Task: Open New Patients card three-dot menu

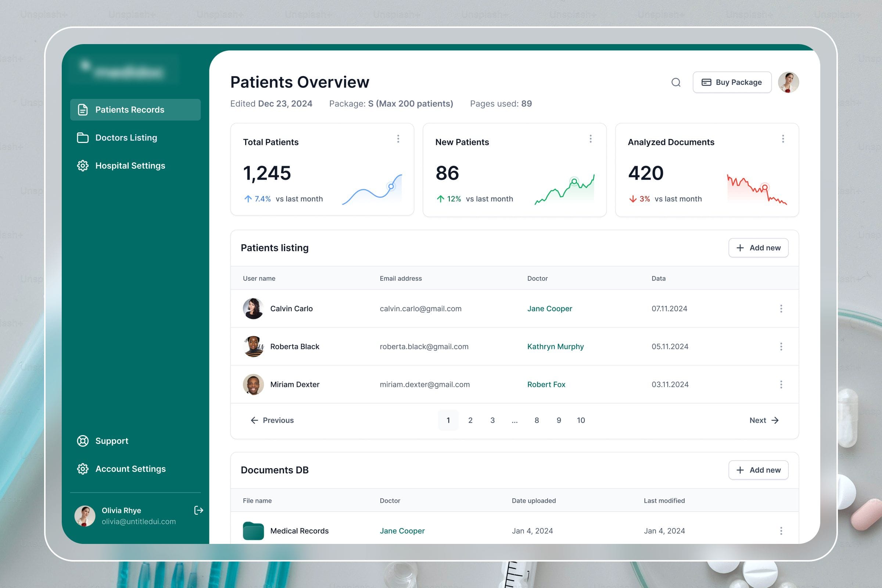Action: pyautogui.click(x=590, y=139)
